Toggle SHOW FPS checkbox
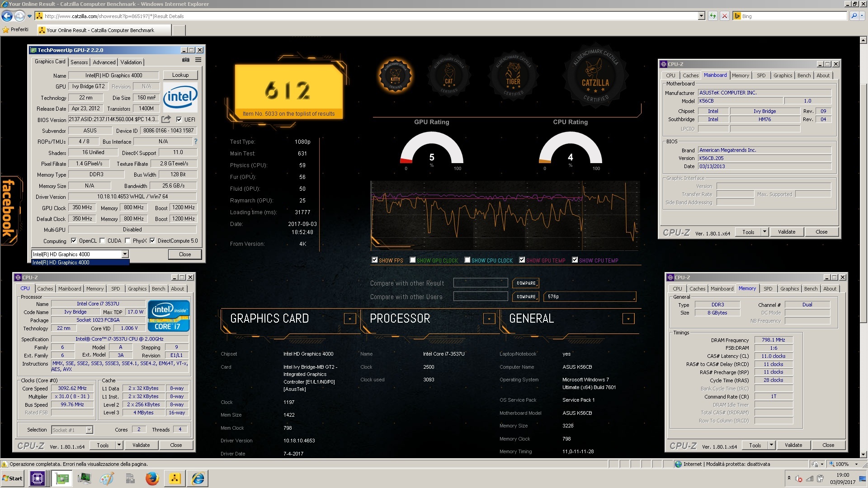The height and width of the screenshot is (488, 868). pyautogui.click(x=374, y=260)
